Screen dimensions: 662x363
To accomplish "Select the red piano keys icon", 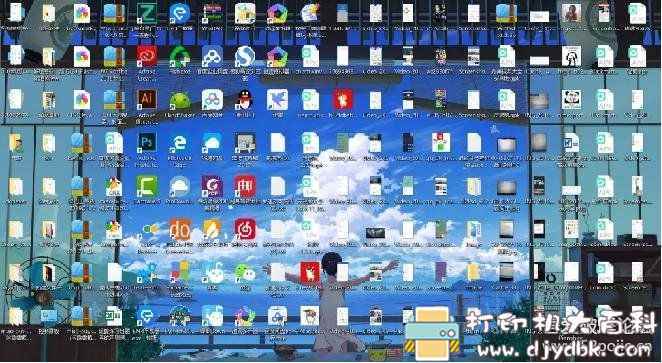I will 245,186.
